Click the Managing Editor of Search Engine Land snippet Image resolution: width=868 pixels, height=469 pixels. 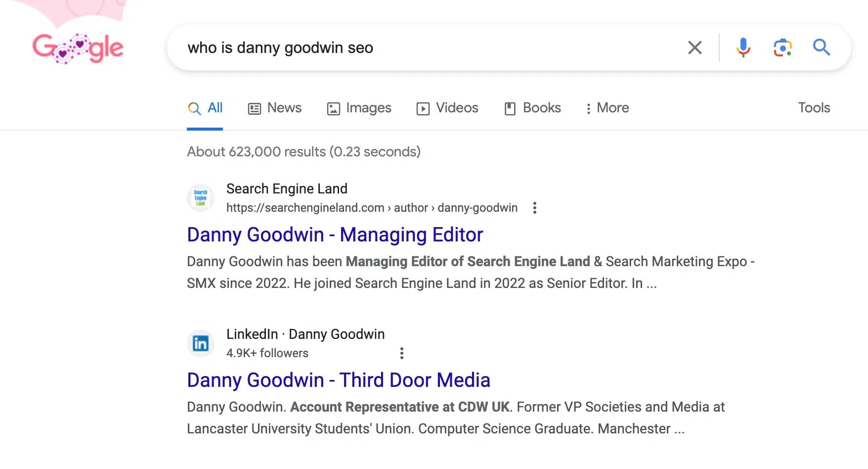[x=468, y=261]
